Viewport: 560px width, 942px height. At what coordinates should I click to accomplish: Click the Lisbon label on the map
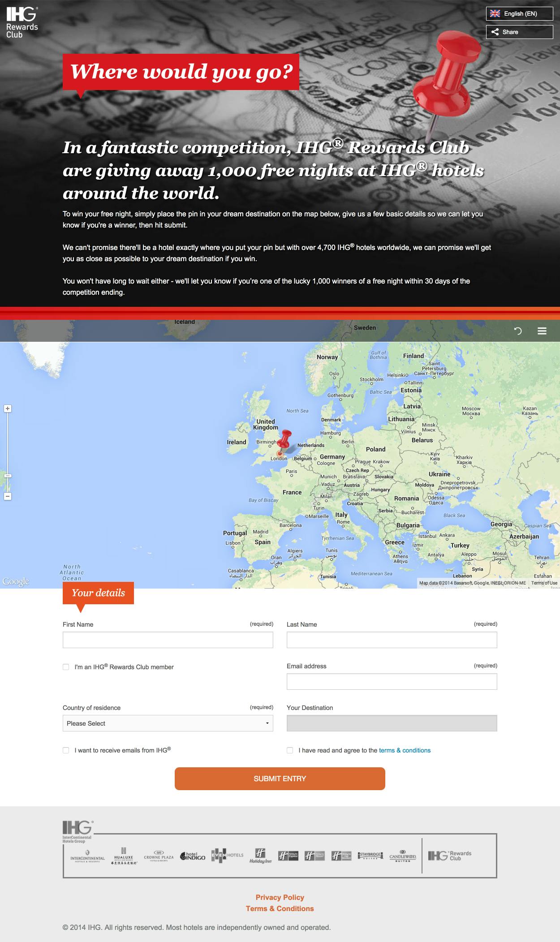tap(233, 543)
